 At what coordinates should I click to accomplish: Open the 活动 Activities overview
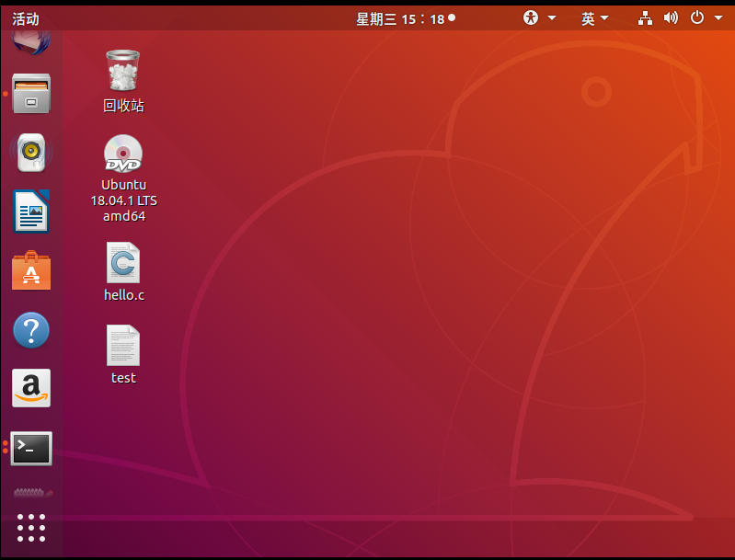[26, 19]
